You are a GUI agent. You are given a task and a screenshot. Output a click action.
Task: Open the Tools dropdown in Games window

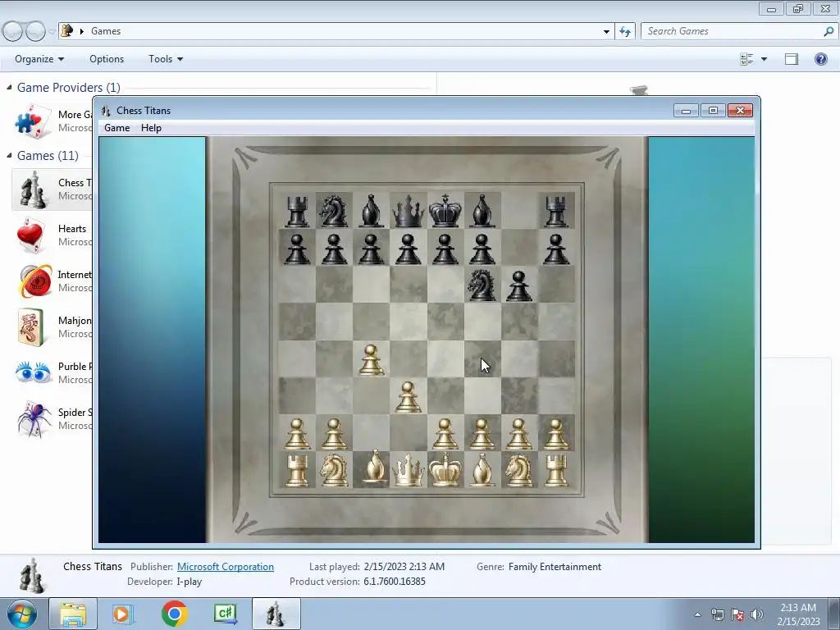pyautogui.click(x=166, y=59)
